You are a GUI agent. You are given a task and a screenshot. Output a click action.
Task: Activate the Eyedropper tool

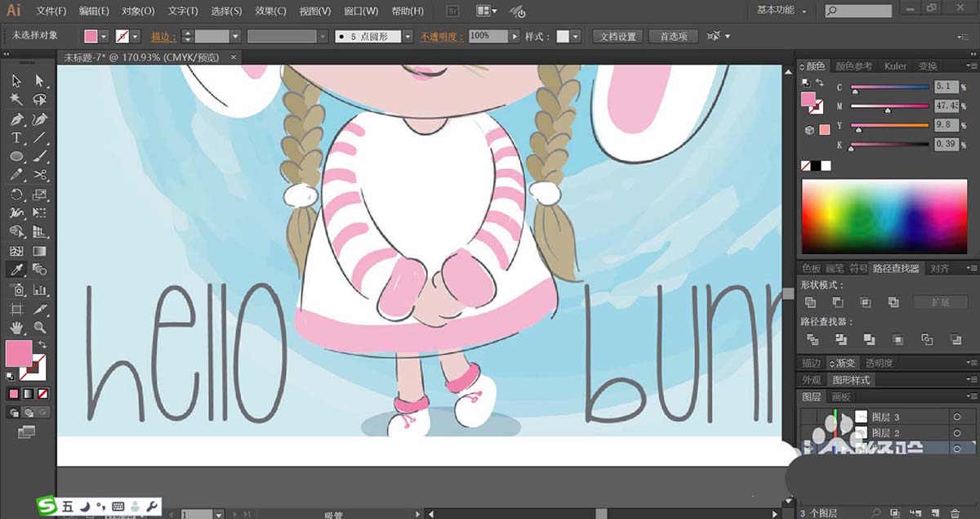pyautogui.click(x=16, y=270)
